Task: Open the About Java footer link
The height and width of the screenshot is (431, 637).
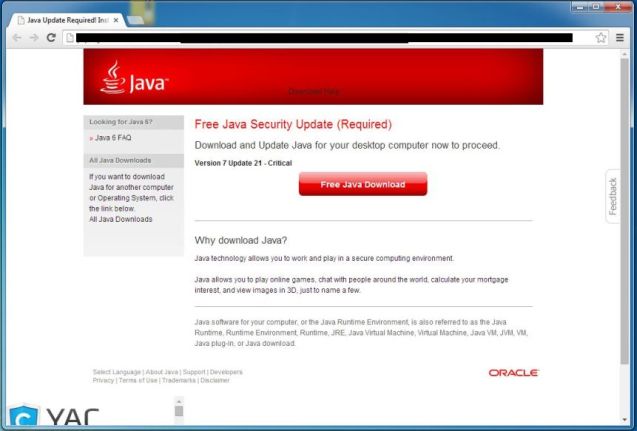Action: [x=162, y=372]
